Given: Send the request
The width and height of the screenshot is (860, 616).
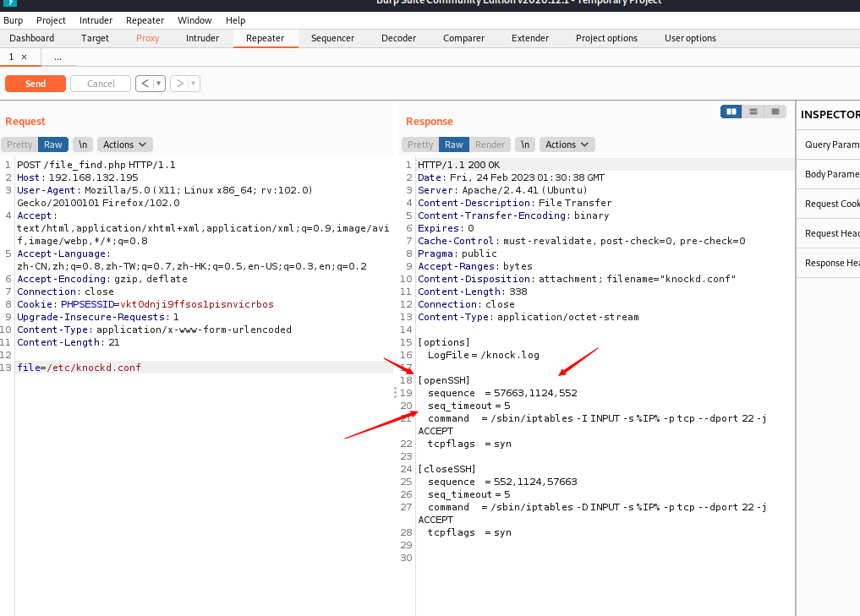Looking at the screenshot, I should (36, 84).
